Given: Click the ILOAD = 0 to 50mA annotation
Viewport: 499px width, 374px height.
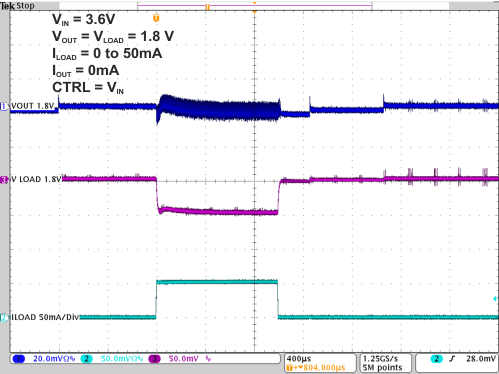Looking at the screenshot, I should (x=107, y=54).
